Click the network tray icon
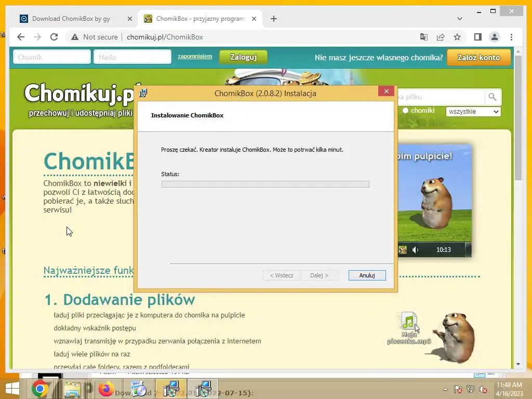This screenshot has width=532, height=399. click(470, 389)
